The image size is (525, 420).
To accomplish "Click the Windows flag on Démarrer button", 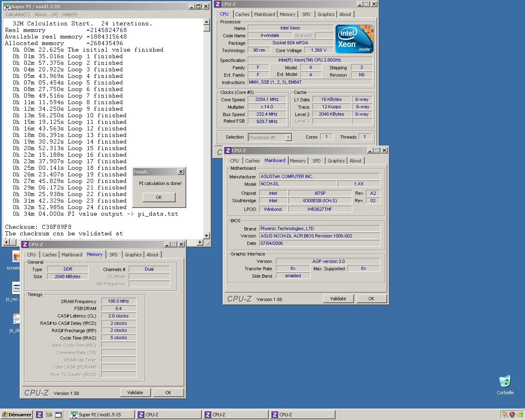I will click(5, 415).
